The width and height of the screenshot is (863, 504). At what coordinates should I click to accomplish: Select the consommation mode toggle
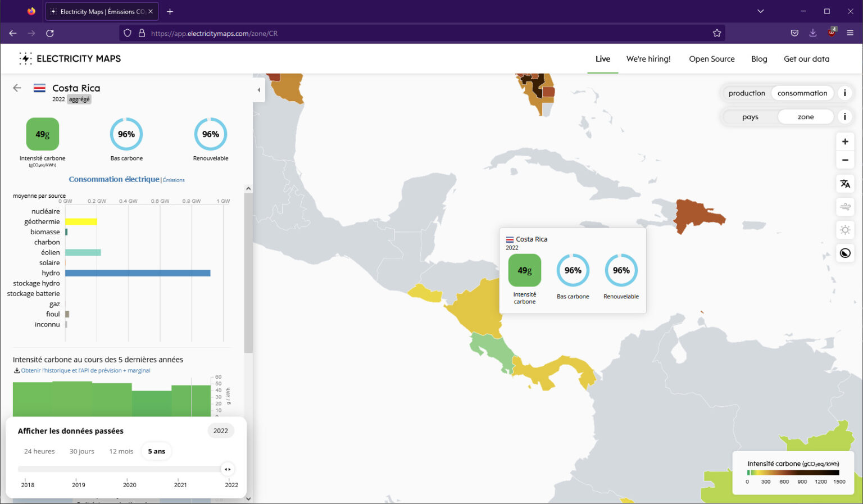[802, 93]
